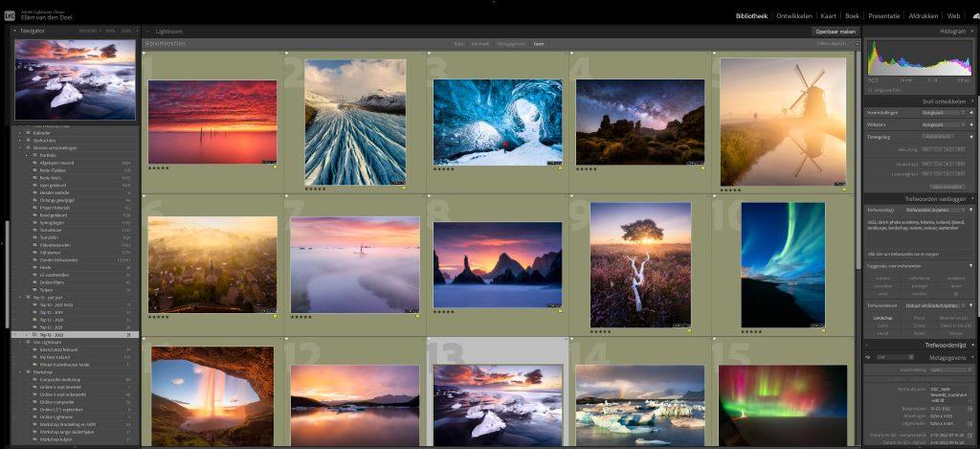Click the smart collection icon for Vijf sterren
This screenshot has height=449, width=980.
point(35,252)
